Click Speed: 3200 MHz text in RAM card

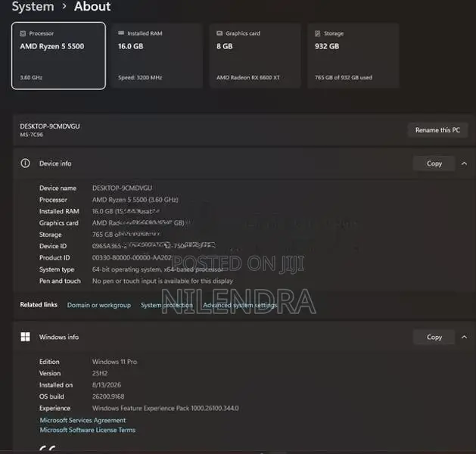[140, 77]
